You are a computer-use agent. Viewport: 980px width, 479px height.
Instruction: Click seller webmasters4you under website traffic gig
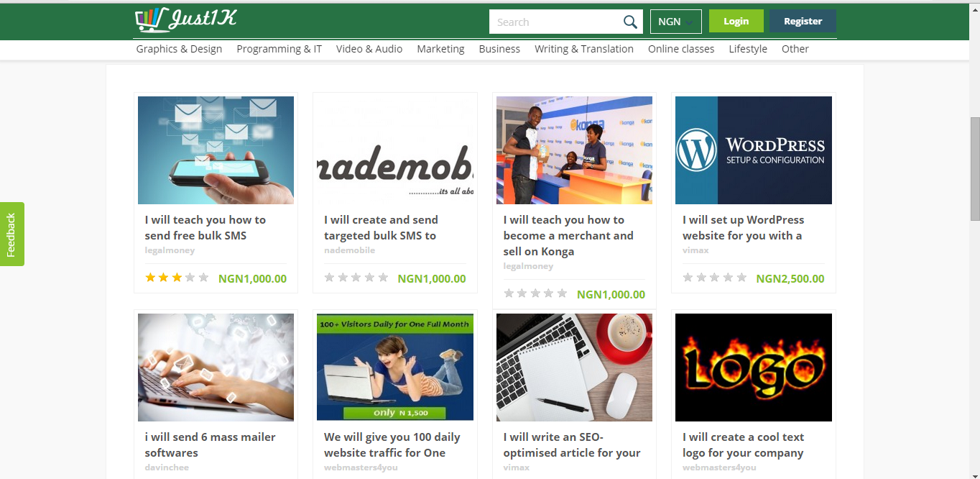(x=361, y=467)
